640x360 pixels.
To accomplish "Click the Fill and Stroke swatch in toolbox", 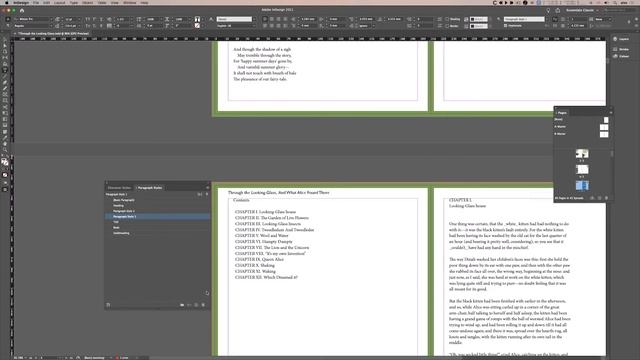I will pos(5,162).
